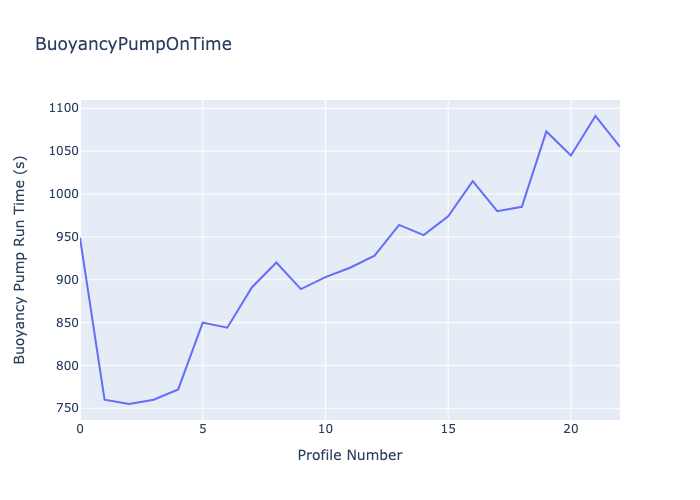Click the data point at profile 5
Image resolution: width=700 pixels, height=500 pixels.
coord(203,322)
